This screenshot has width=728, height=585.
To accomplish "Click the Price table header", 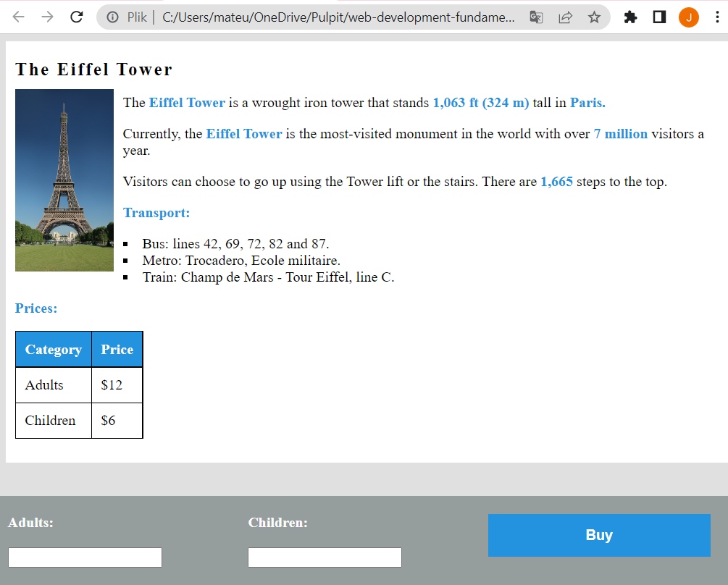I will [117, 349].
